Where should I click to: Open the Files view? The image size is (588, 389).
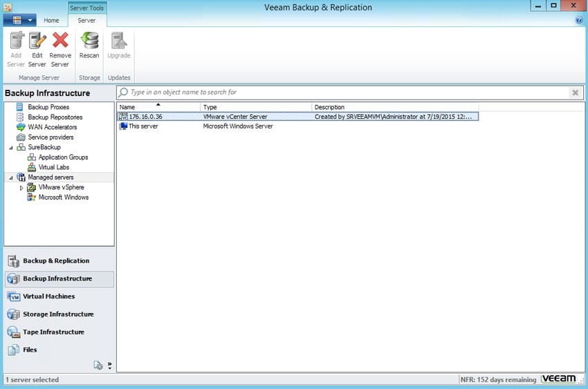point(59,350)
